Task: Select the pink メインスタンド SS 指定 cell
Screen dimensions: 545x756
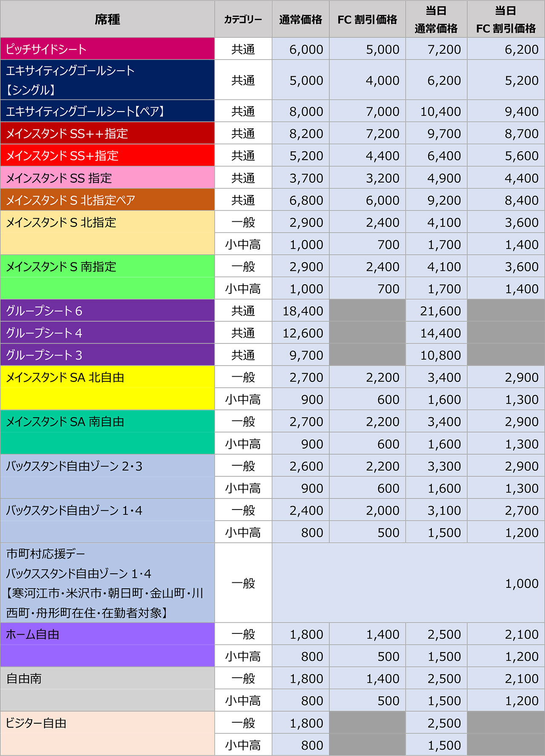Action: coord(107,178)
